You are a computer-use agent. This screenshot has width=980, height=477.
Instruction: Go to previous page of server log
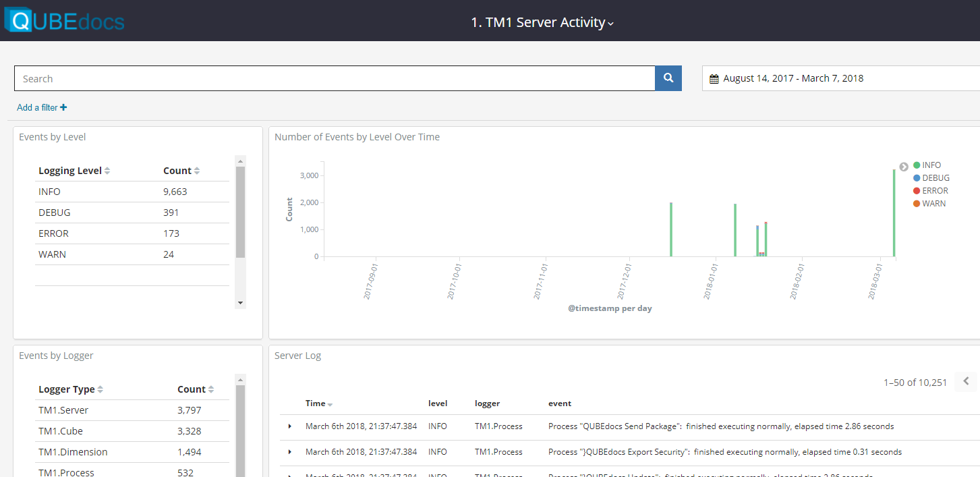pos(966,382)
